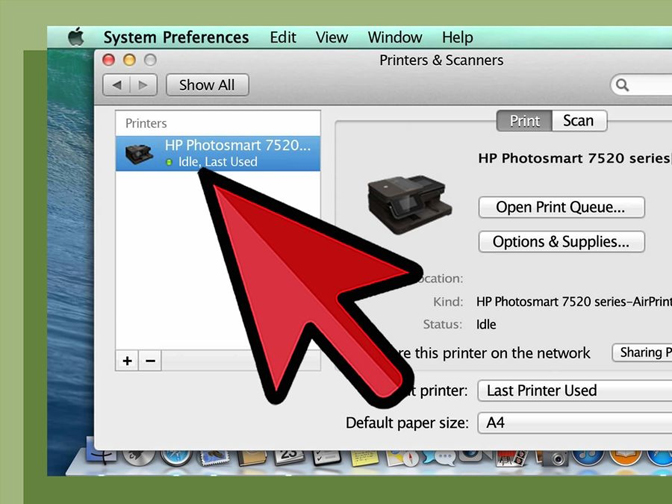
Task: Open iPhoto camera icon in Dock
Action: click(x=552, y=458)
